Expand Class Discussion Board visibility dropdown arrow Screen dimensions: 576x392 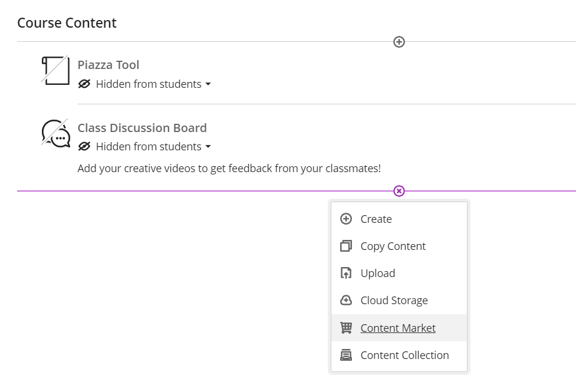point(208,147)
